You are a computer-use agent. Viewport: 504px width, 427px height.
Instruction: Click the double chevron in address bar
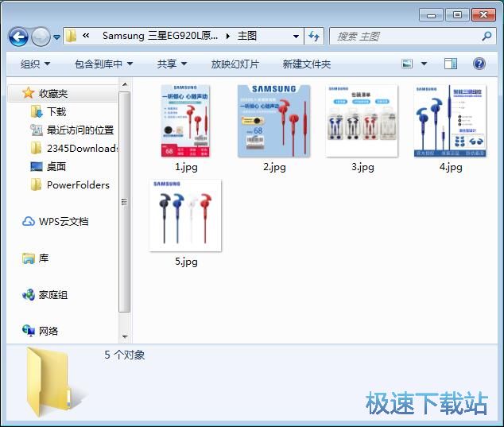(86, 35)
